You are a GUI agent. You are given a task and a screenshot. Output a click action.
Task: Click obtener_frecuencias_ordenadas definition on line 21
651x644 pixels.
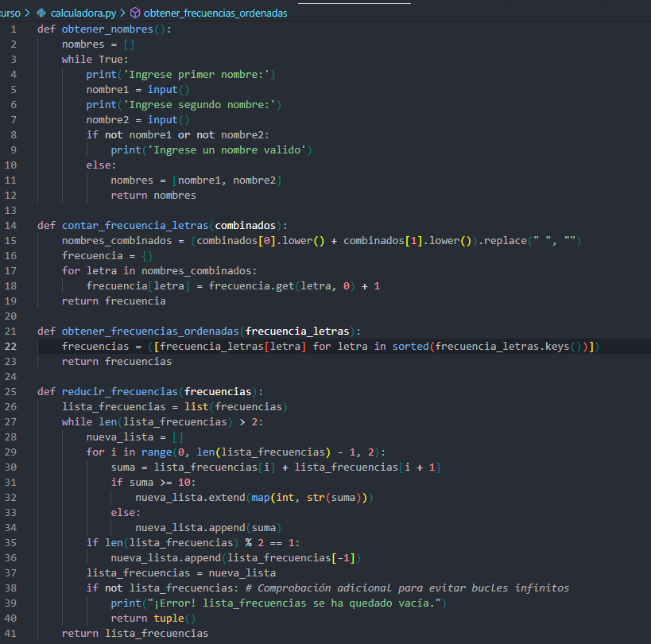[150, 332]
